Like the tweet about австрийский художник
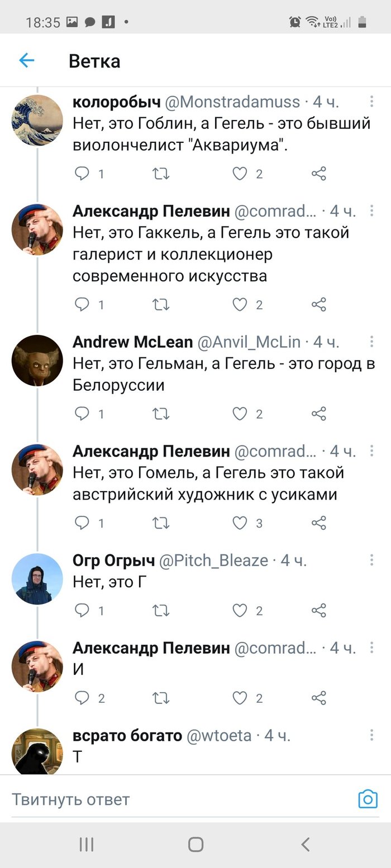The image size is (391, 868). pyautogui.click(x=240, y=523)
